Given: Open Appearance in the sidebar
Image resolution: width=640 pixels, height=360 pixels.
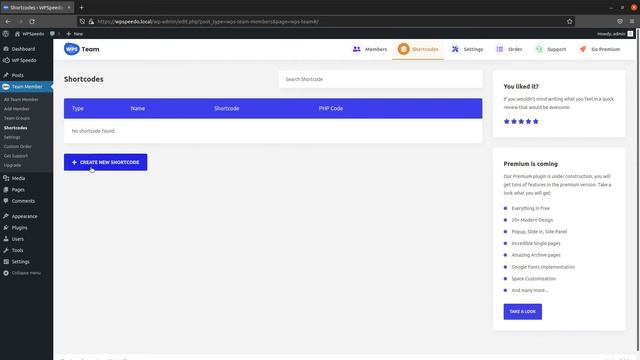Looking at the screenshot, I should (24, 216).
